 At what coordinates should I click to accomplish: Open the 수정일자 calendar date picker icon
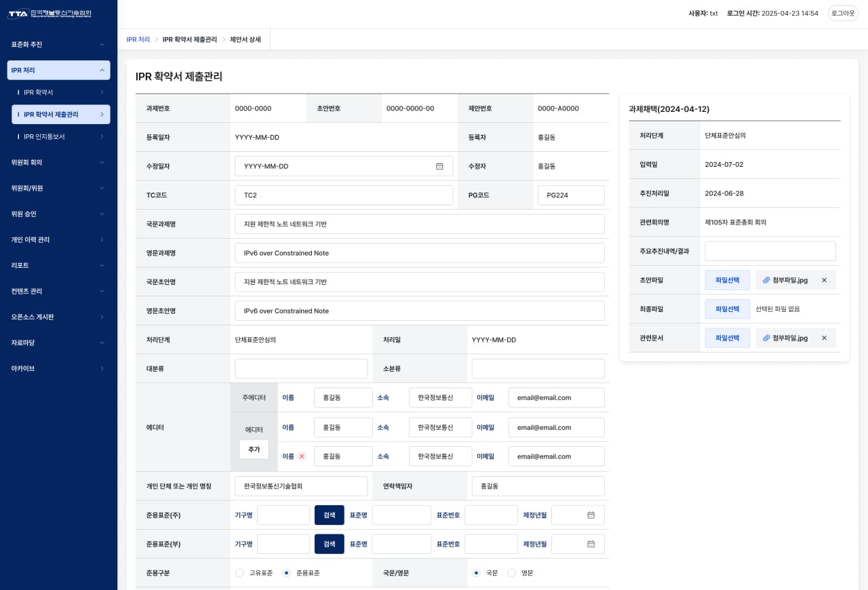[439, 166]
